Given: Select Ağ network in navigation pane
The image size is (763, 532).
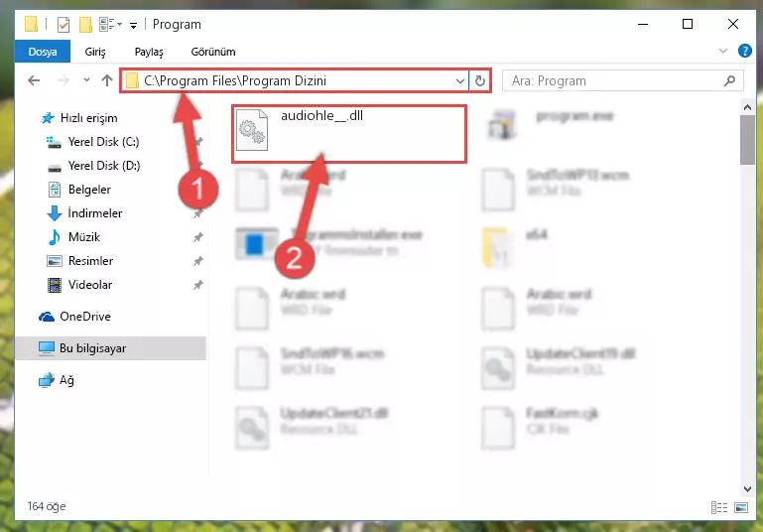Looking at the screenshot, I should click(x=66, y=380).
